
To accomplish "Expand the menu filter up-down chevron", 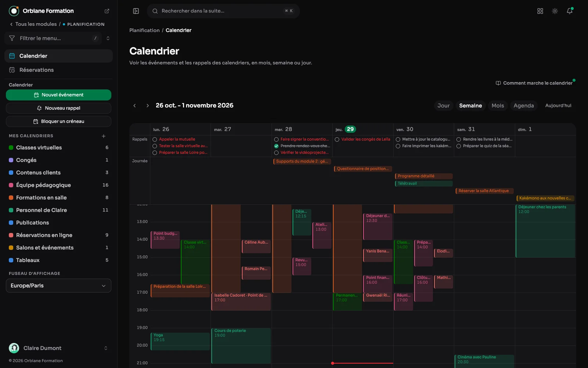I will (108, 38).
